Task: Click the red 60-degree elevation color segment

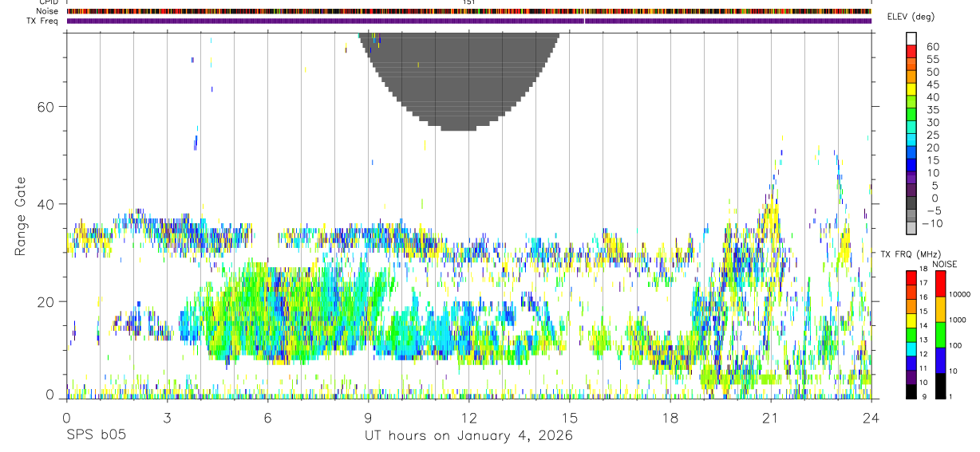Action: point(911,52)
